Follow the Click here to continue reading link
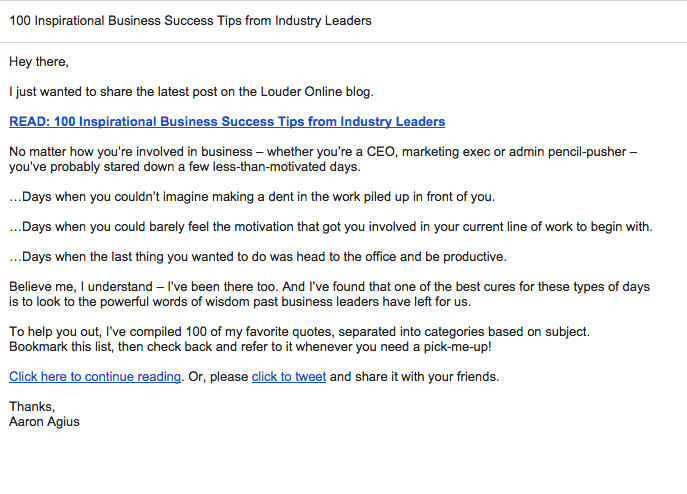This screenshot has height=494, width=687. (95, 377)
